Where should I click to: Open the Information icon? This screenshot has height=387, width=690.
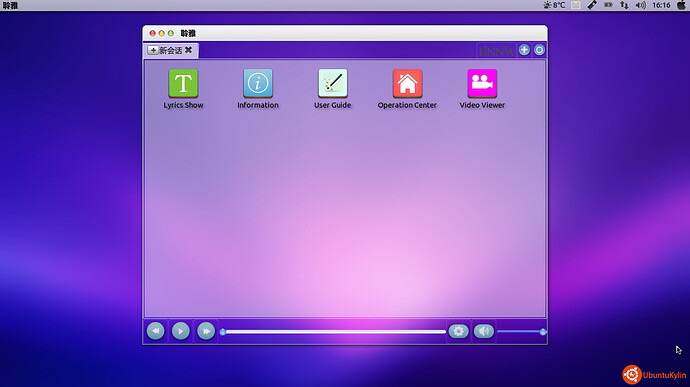coord(258,83)
